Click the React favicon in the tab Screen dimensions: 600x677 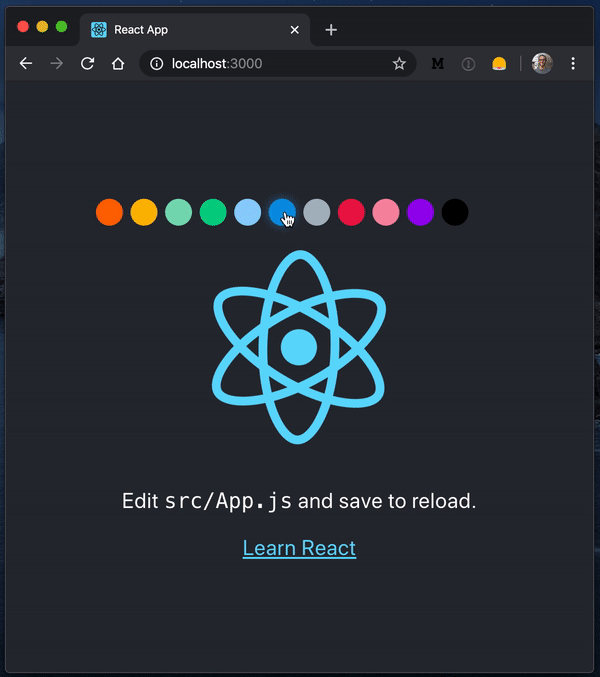pyautogui.click(x=99, y=30)
